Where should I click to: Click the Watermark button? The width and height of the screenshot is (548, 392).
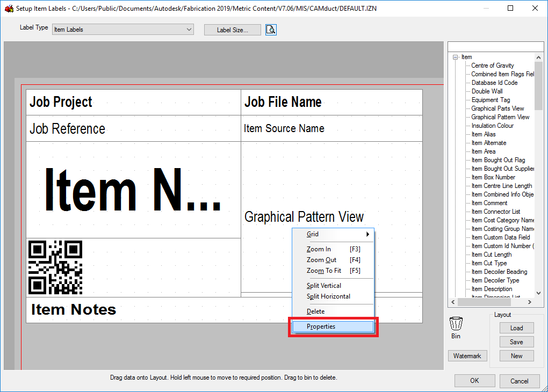coord(467,355)
